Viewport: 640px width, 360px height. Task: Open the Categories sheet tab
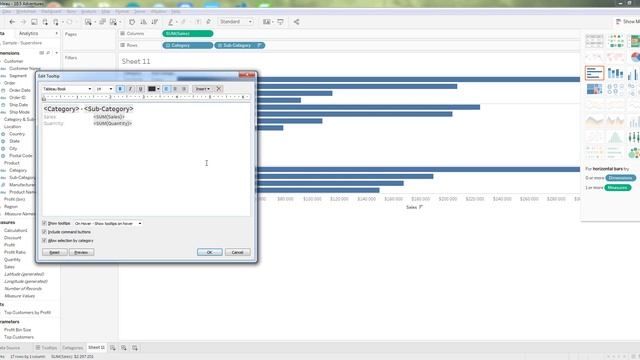(x=72, y=348)
